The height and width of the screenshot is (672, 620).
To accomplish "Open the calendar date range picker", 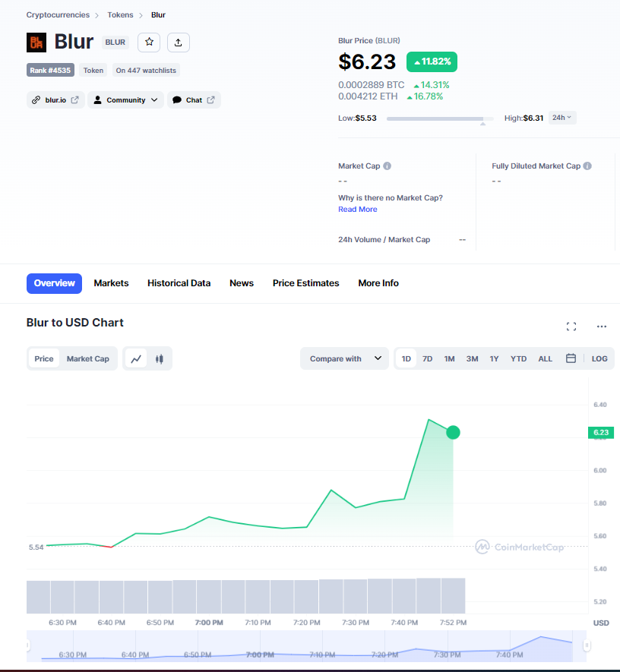I will point(571,358).
